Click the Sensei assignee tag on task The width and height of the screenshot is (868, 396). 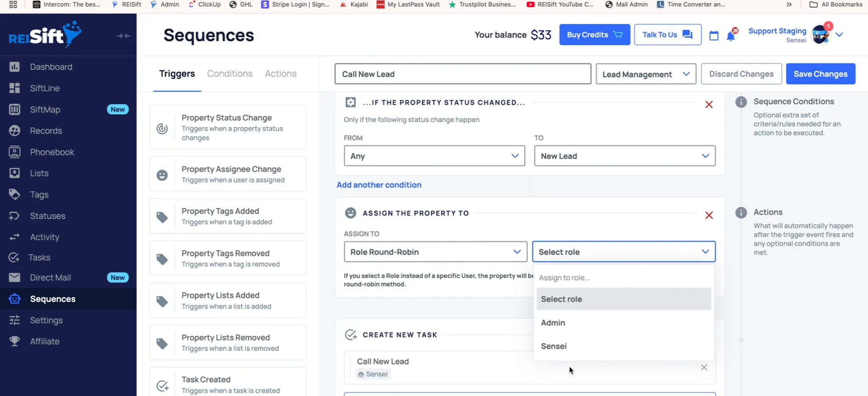[x=373, y=374]
